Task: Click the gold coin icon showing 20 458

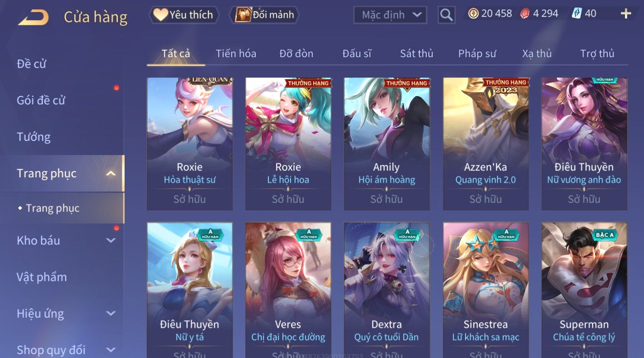Action: [473, 14]
